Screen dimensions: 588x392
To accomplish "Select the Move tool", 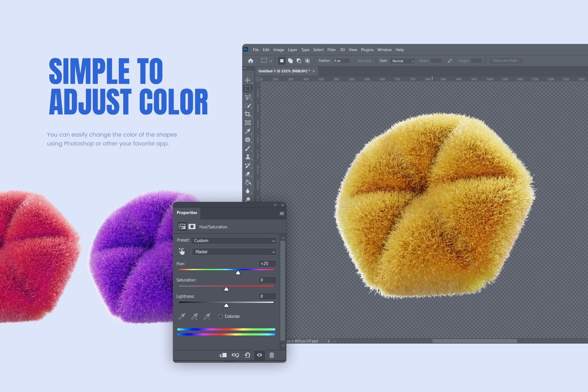I will 248,80.
